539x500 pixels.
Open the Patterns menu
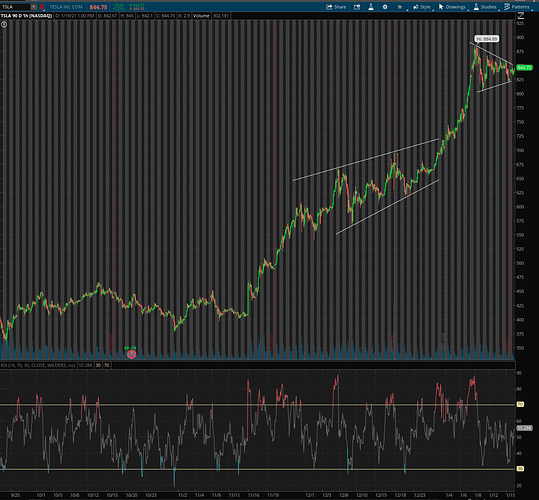(517, 7)
